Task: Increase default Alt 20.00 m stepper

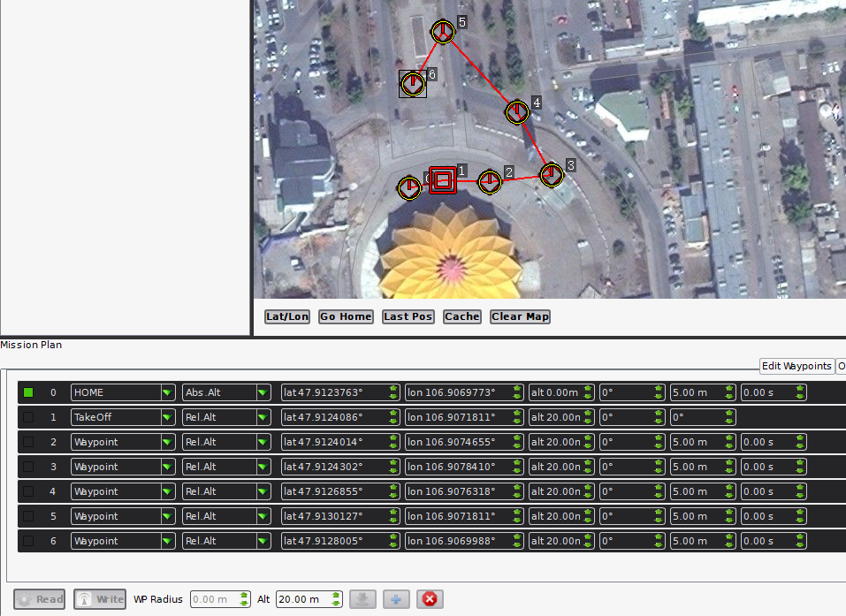Action: (336, 596)
